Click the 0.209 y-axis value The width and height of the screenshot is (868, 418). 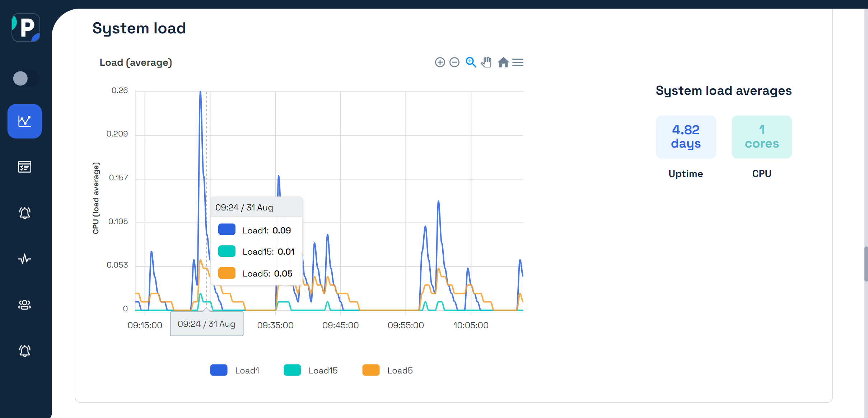pos(117,134)
